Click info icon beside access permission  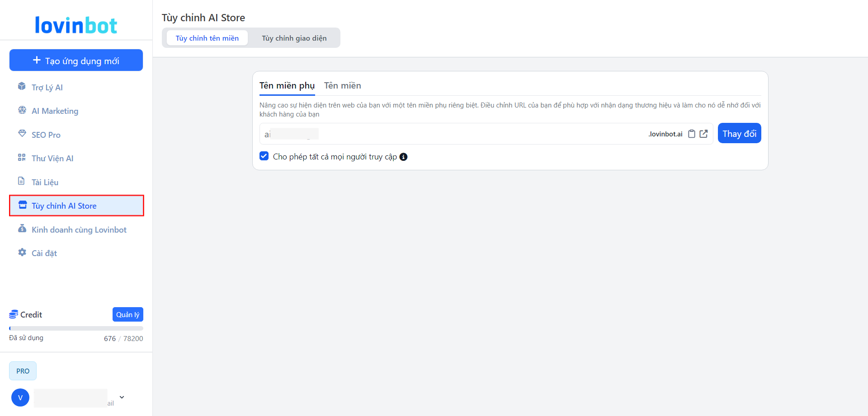click(x=403, y=157)
